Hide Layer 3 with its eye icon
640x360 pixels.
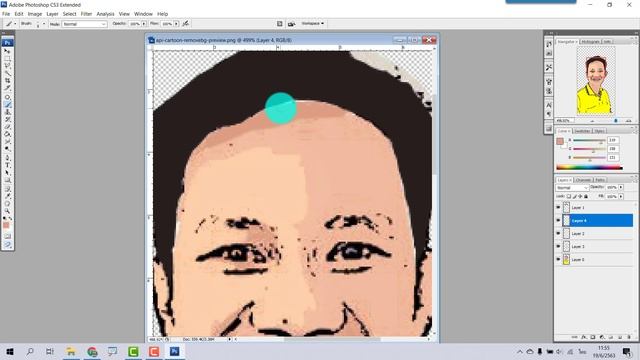[x=558, y=247]
